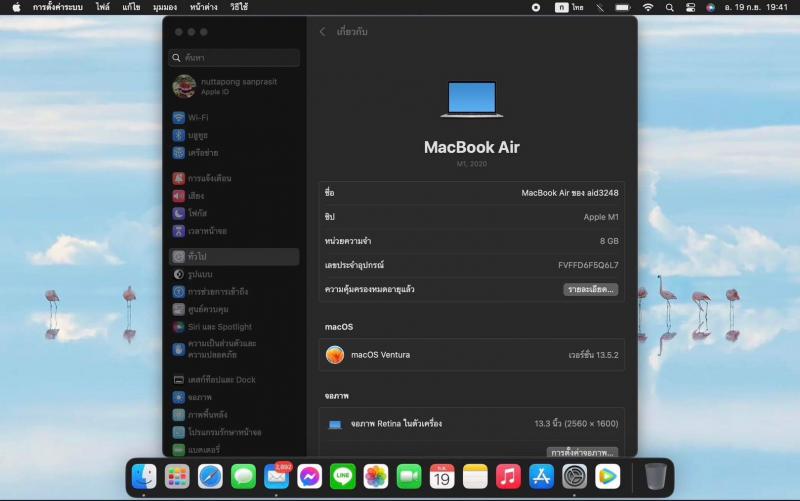Click the รายละเอียด... coverage details button
800x501 pixels.
point(591,289)
